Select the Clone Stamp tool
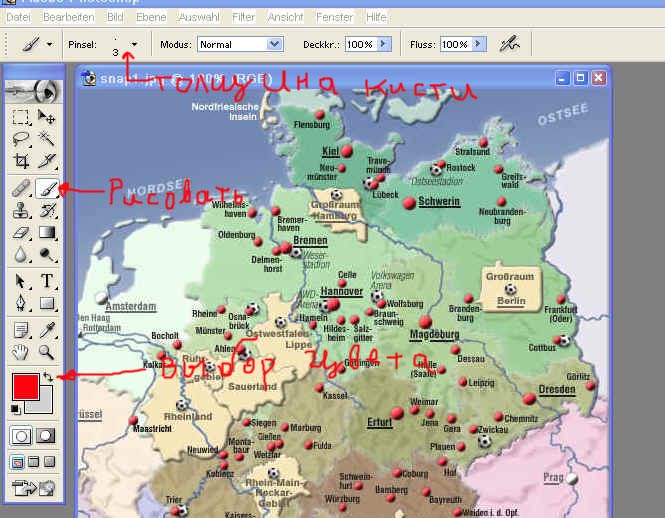The image size is (665, 518). (x=20, y=210)
